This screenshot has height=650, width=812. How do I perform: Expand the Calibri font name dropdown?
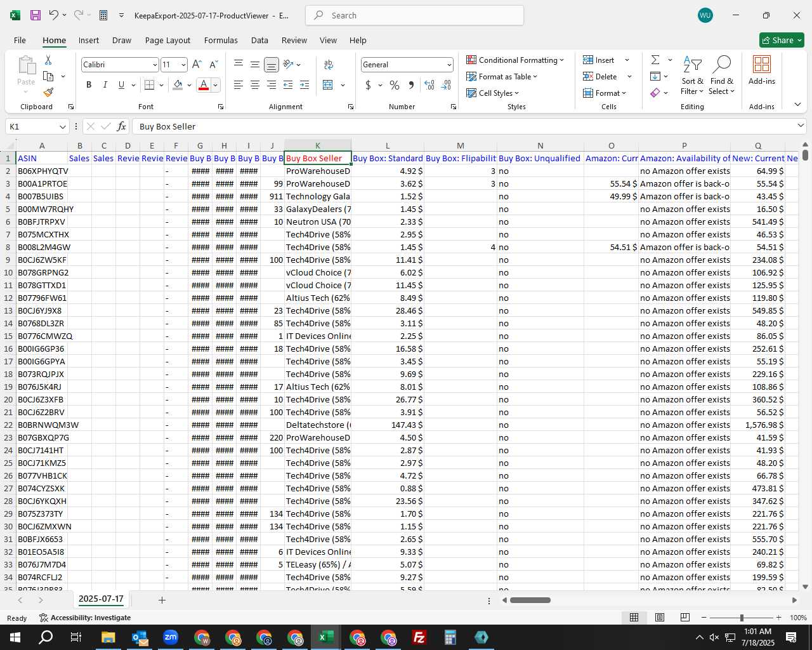pyautogui.click(x=155, y=65)
